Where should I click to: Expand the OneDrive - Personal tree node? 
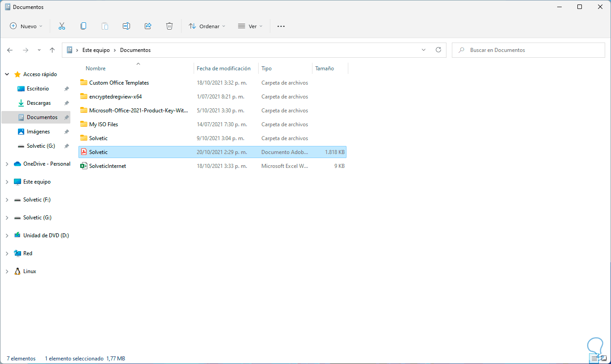7,164
